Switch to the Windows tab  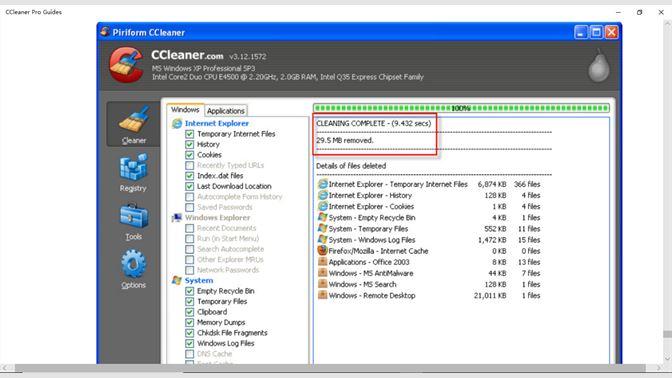(185, 110)
